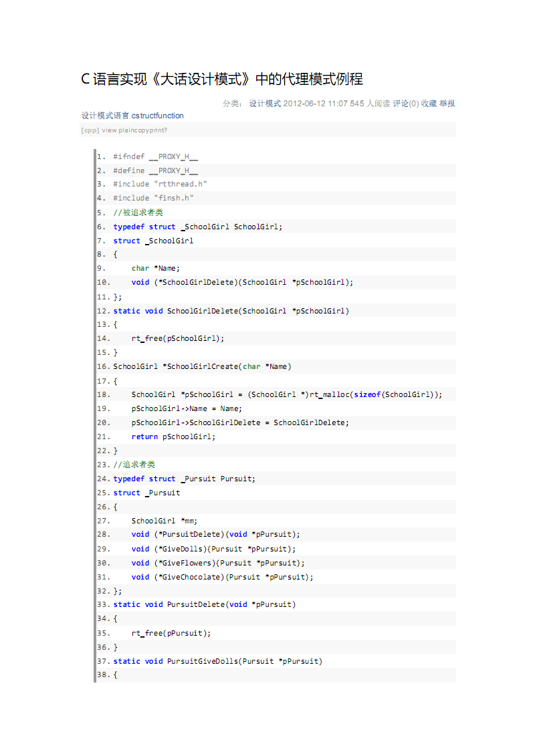The height and width of the screenshot is (756, 535).
Task: Click line 30 GiveFlowers pointer declaration
Action: (218, 563)
